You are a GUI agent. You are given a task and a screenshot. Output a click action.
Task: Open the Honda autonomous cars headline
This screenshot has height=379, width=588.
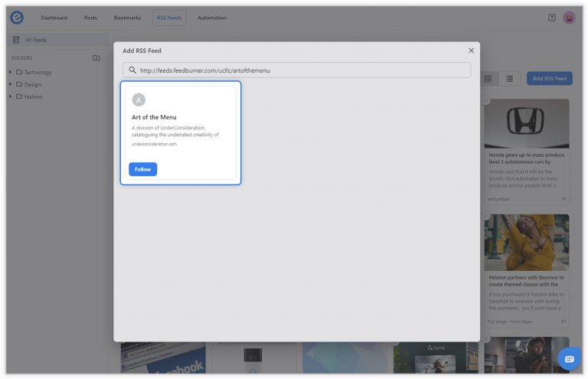click(x=527, y=158)
